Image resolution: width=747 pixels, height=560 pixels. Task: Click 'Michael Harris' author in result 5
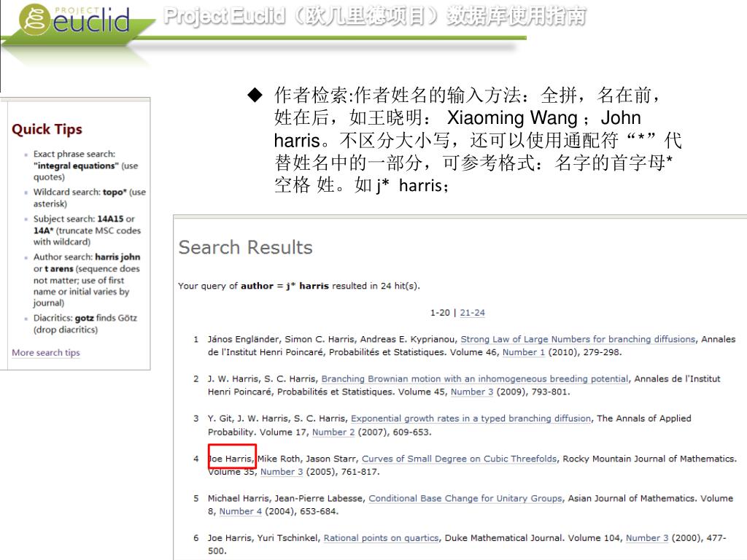coord(239,498)
